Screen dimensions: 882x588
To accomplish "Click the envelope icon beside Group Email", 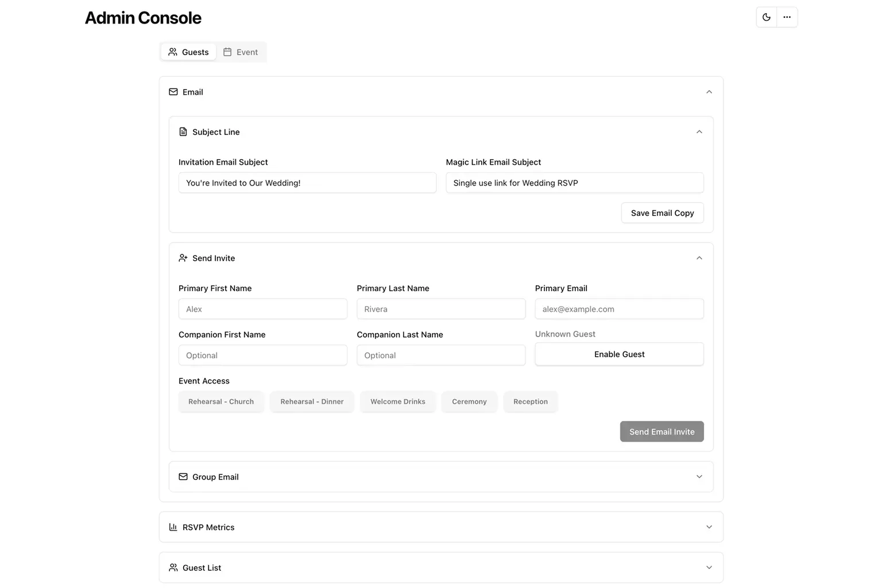I will (183, 477).
